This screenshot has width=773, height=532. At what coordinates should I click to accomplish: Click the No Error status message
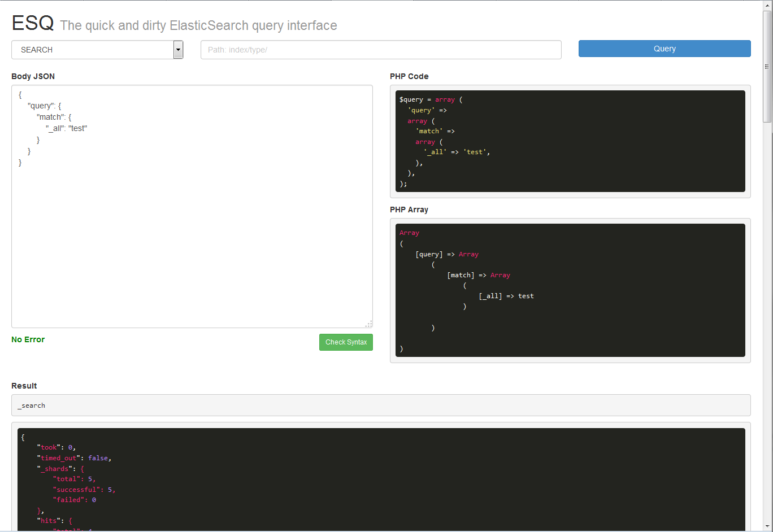click(x=28, y=339)
